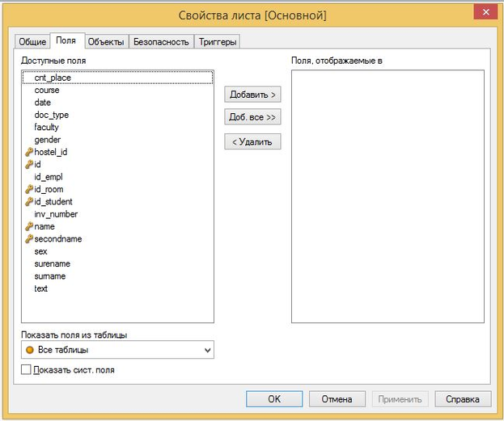Select the Триггеры tab
This screenshot has height=421, width=504.
pyautogui.click(x=218, y=41)
